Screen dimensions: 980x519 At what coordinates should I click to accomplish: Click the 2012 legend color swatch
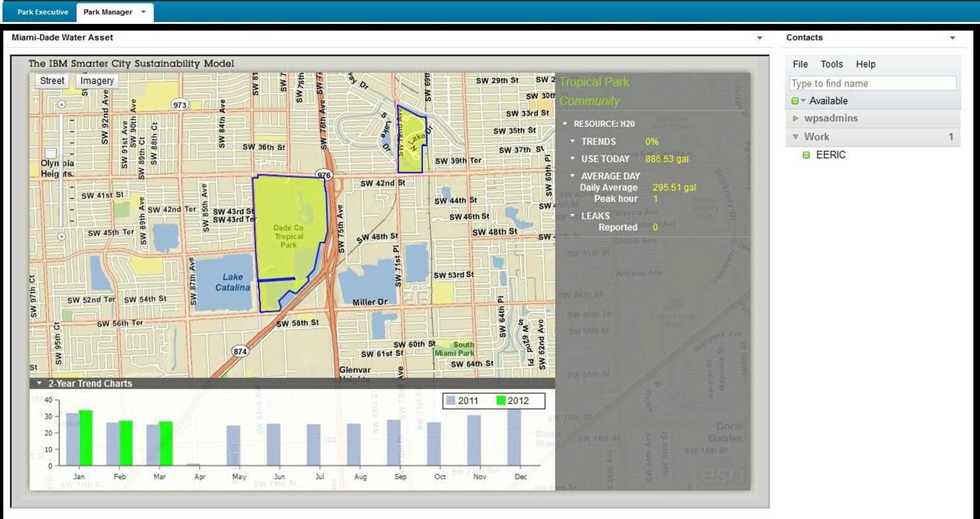(501, 401)
